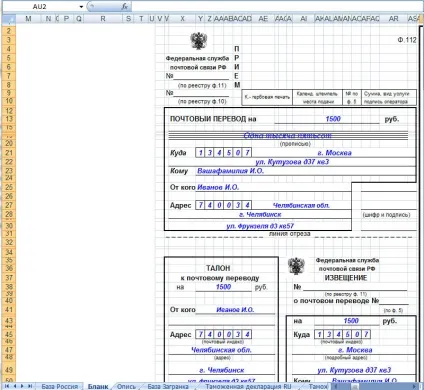Go to the first sheet tab arrow

[6, 386]
